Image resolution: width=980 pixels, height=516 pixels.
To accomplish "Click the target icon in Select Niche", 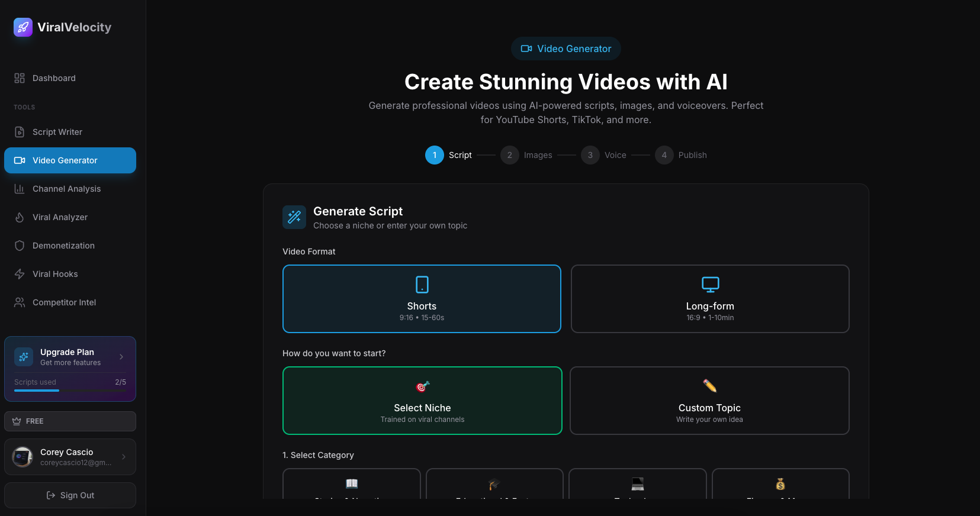I will coord(423,386).
